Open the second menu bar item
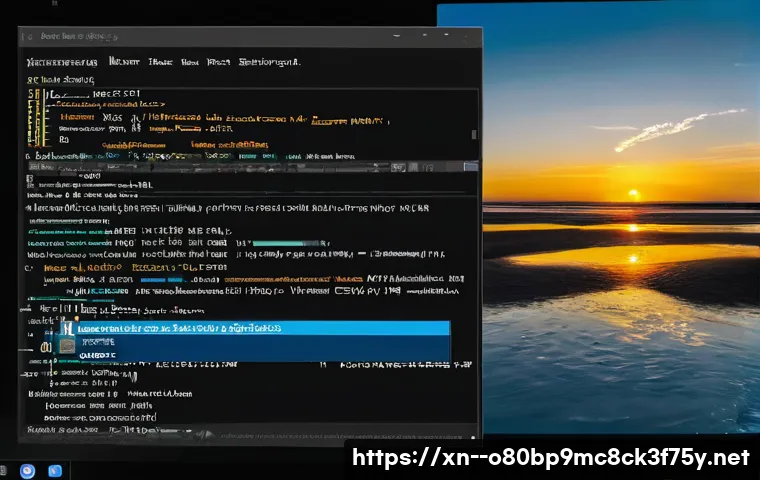 [x=123, y=62]
